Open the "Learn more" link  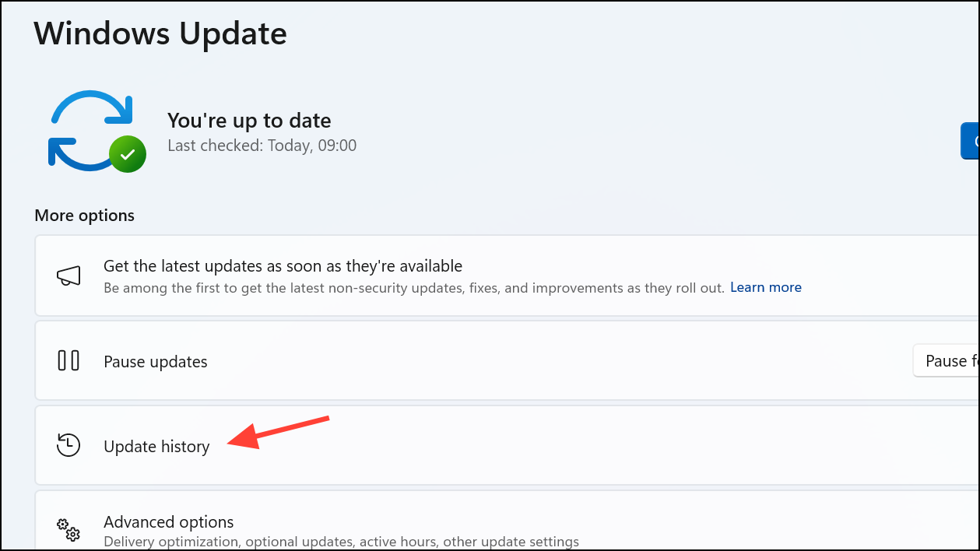765,287
